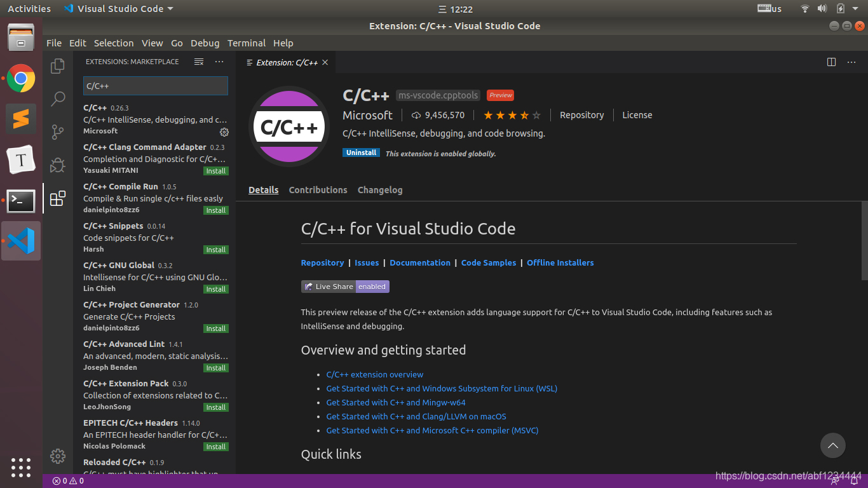The width and height of the screenshot is (868, 488).
Task: Open the Issues link in readme
Action: tap(367, 262)
